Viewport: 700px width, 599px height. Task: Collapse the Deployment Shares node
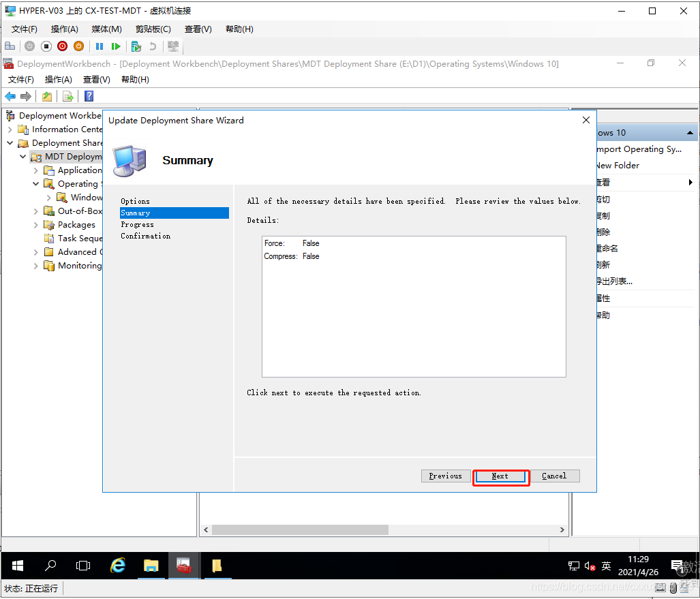point(10,143)
